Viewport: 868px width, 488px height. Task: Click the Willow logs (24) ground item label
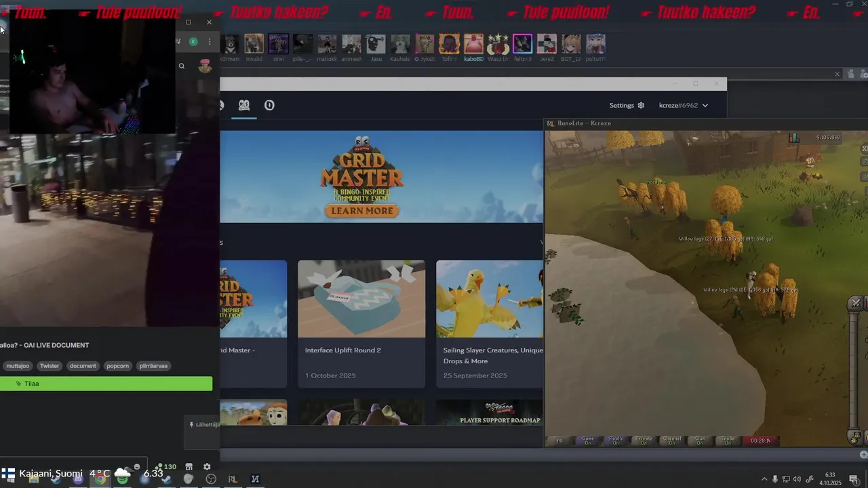click(x=750, y=289)
